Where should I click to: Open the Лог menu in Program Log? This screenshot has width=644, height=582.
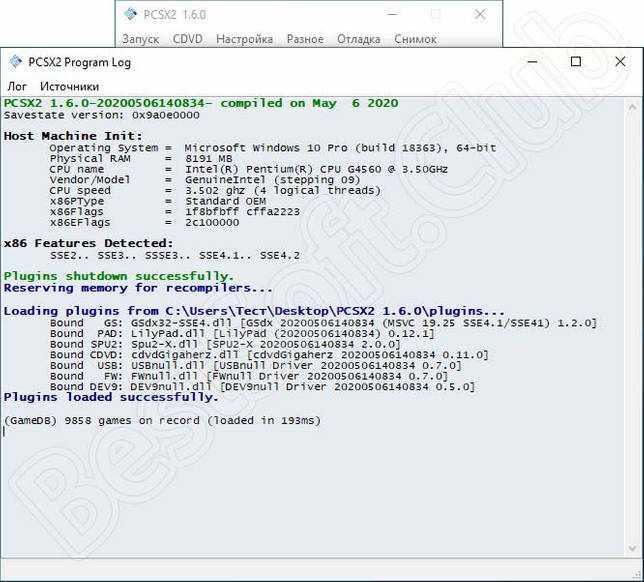(17, 87)
